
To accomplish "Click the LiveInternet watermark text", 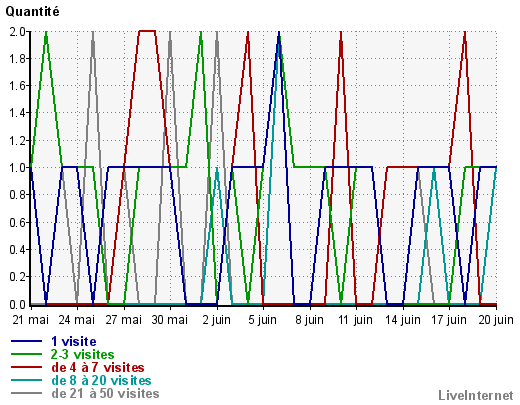I will (476, 395).
